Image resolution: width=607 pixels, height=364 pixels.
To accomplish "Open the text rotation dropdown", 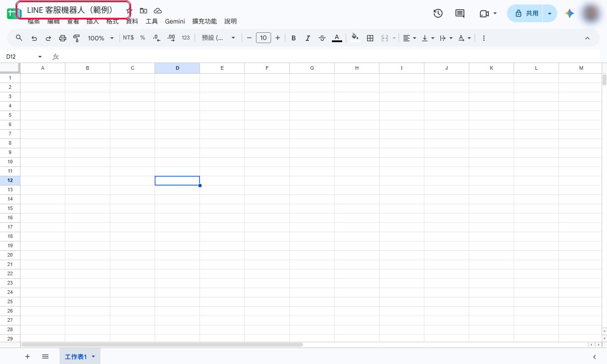I will (464, 38).
